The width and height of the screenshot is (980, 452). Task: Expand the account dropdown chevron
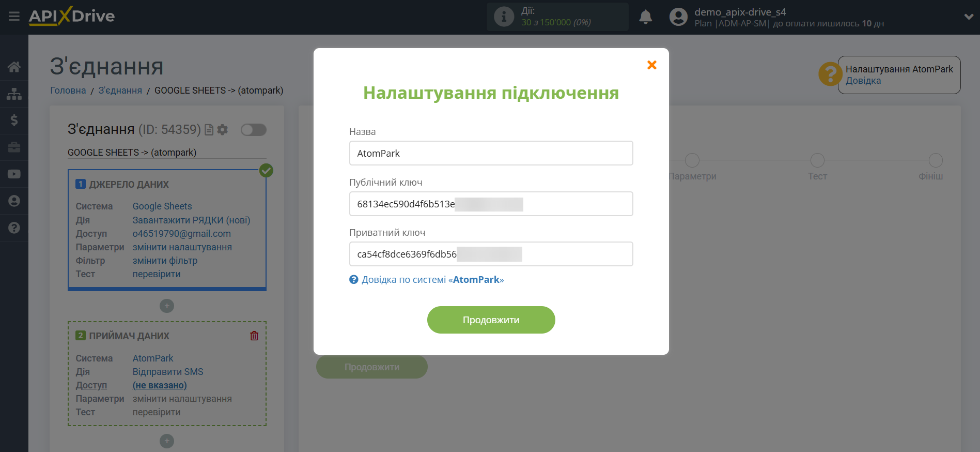969,17
